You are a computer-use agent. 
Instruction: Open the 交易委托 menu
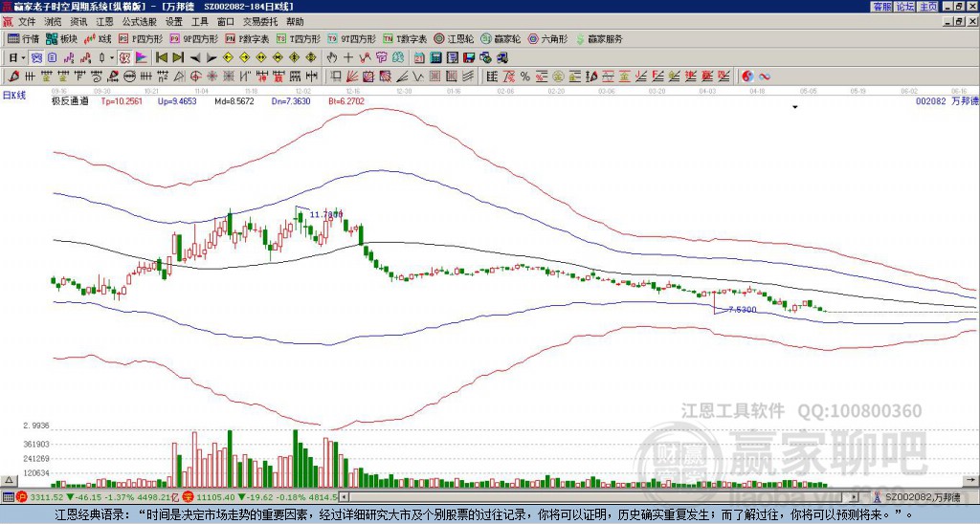(x=260, y=22)
